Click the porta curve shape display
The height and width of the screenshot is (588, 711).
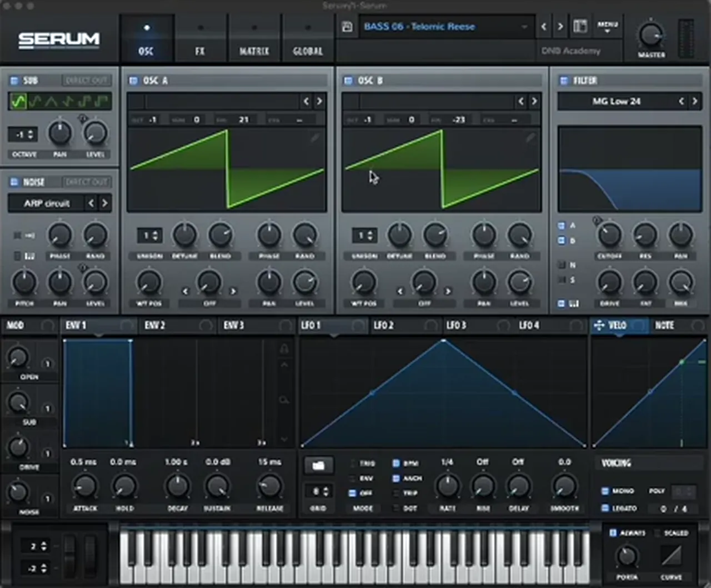[671, 555]
